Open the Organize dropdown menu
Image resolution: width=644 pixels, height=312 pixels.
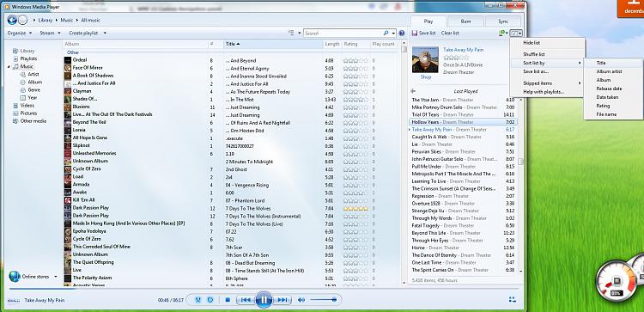pyautogui.click(x=19, y=33)
